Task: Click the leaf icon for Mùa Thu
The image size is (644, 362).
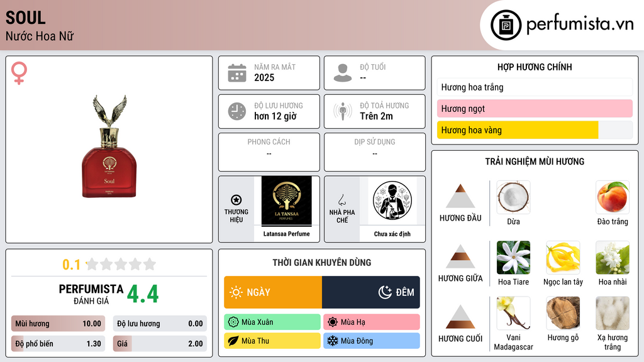Action: [233, 341]
